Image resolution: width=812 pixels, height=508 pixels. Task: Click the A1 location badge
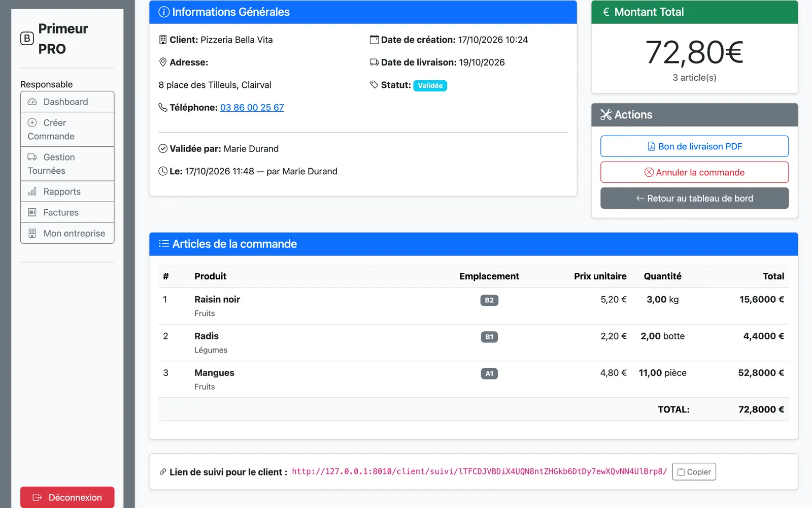pos(489,373)
